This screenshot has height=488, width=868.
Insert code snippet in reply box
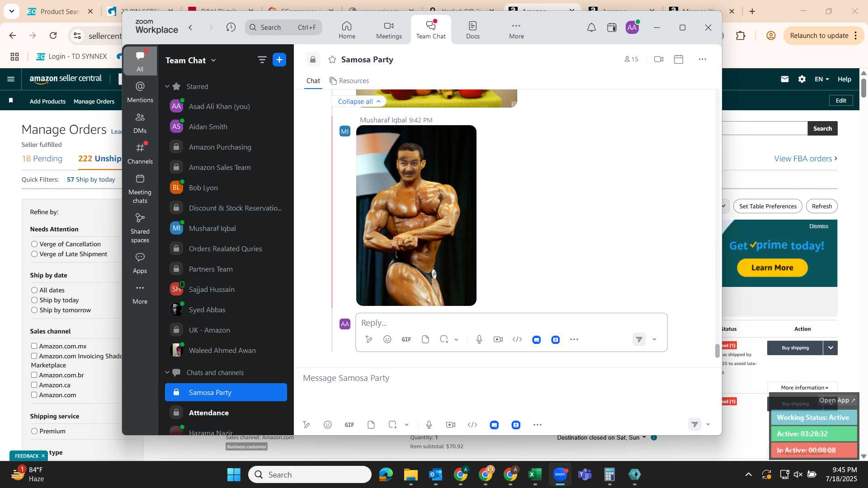pos(517,339)
